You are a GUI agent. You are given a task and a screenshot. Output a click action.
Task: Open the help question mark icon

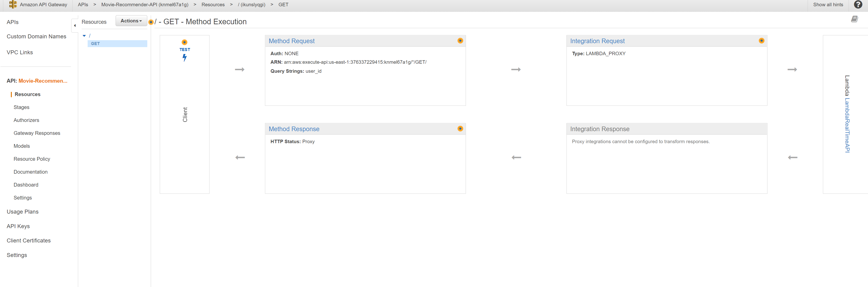[858, 5]
